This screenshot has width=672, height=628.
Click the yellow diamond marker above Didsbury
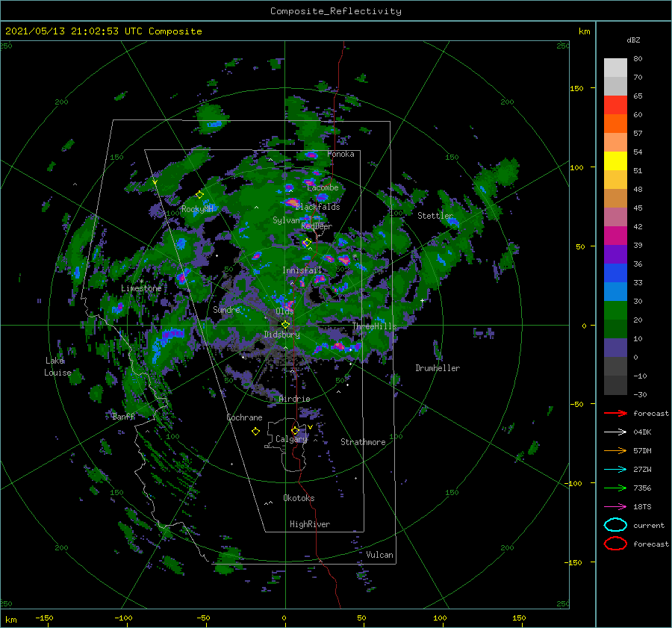[x=285, y=325]
